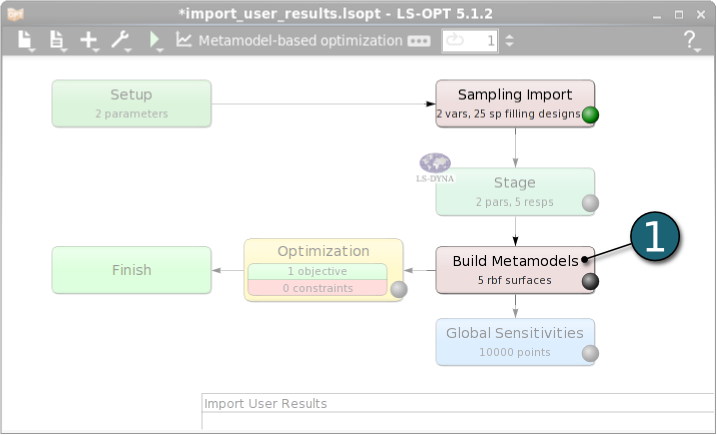Open the wrench Tools icon

coord(120,40)
